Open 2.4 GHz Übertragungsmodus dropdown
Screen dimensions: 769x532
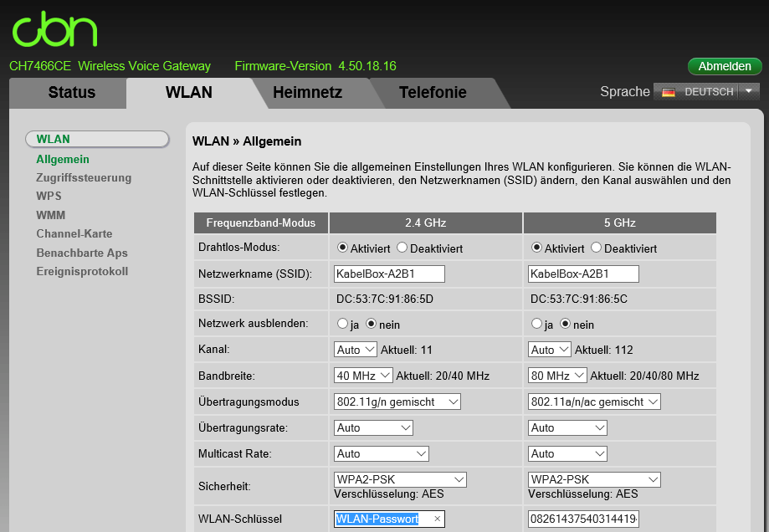pyautogui.click(x=397, y=402)
